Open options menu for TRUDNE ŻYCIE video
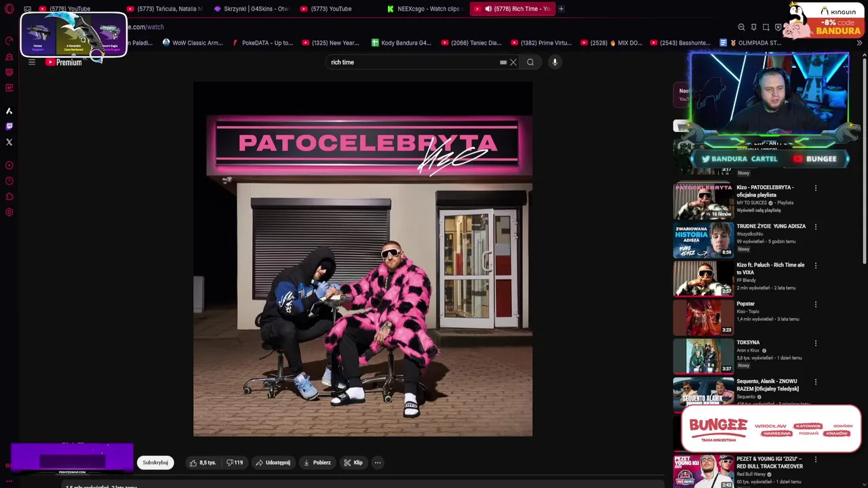This screenshot has height=488, width=868. point(816,226)
